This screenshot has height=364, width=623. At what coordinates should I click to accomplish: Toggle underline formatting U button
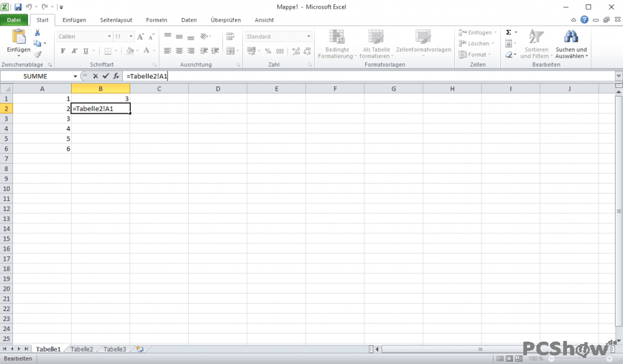click(x=86, y=51)
